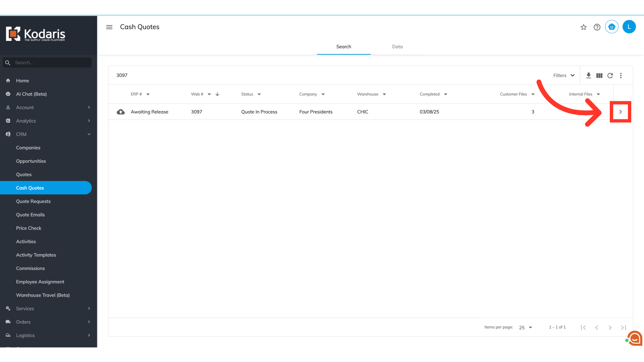
Task: Expand the Filters dropdown
Action: 564,75
